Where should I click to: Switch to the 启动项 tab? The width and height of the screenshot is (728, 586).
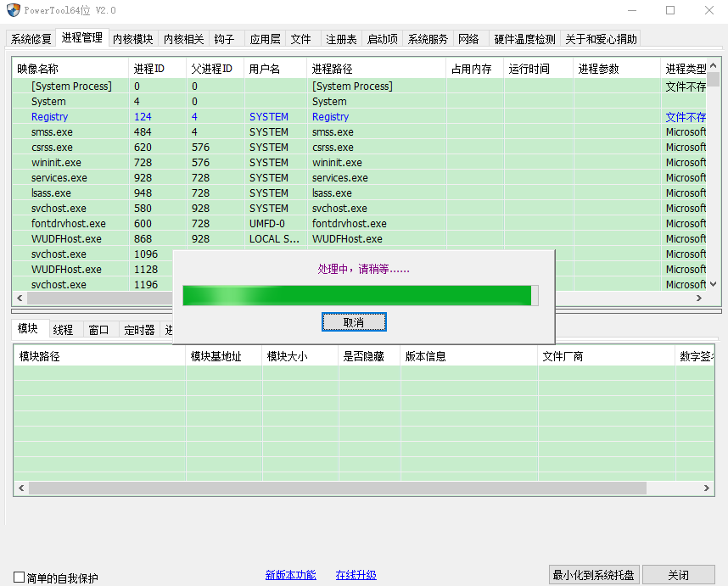click(x=383, y=38)
